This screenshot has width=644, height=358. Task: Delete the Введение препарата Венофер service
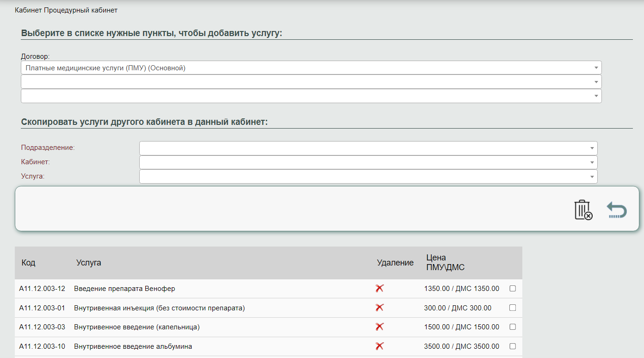[x=380, y=289]
